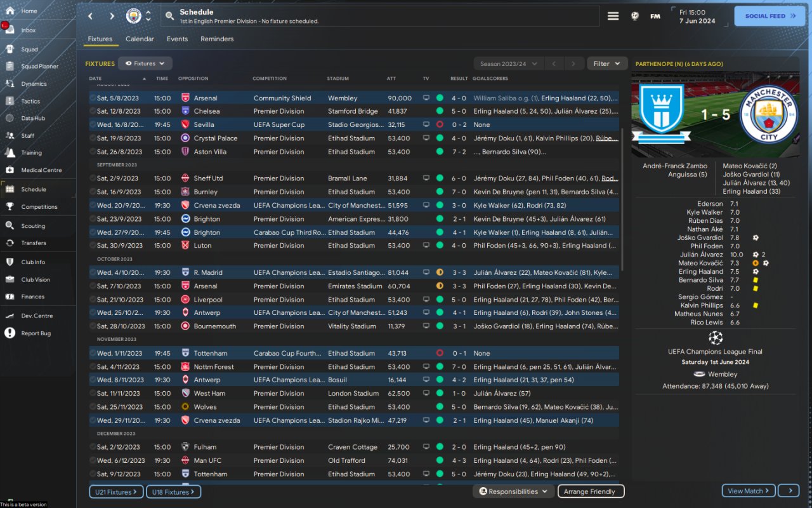Viewport: 812px width, 508px height.
Task: Click the Dev. Centre icon
Action: click(x=10, y=316)
